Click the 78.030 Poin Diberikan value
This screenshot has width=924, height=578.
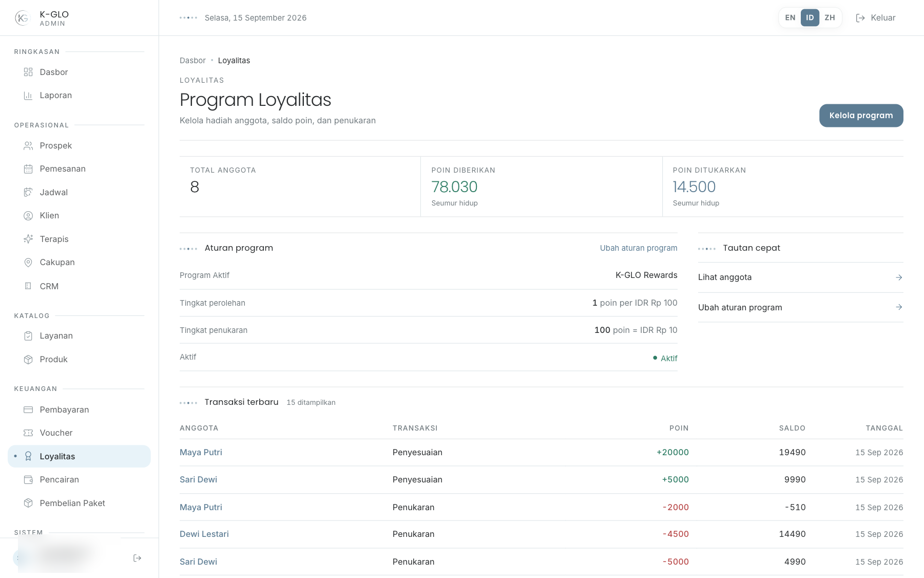click(454, 187)
